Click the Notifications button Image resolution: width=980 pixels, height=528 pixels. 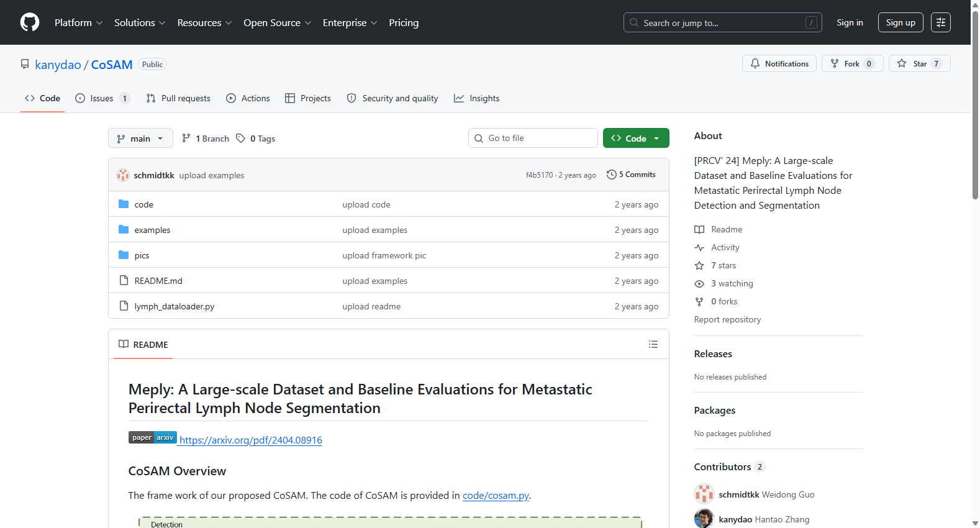pyautogui.click(x=779, y=63)
